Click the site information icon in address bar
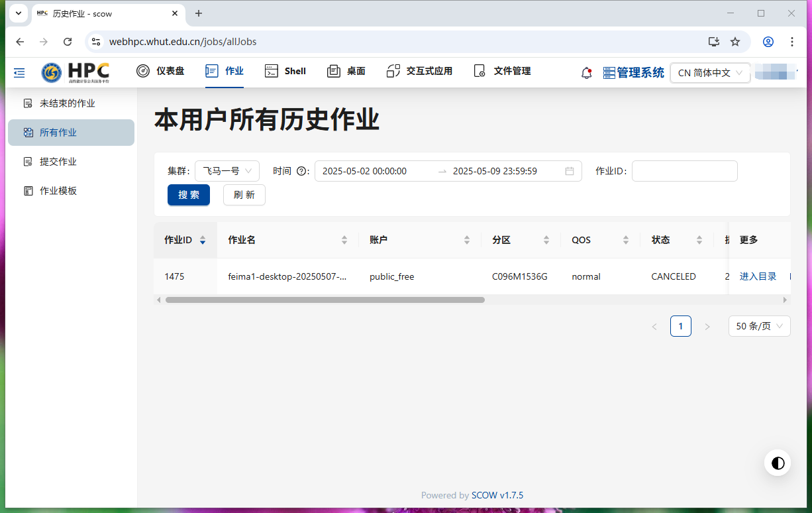812x513 pixels. pyautogui.click(x=96, y=42)
